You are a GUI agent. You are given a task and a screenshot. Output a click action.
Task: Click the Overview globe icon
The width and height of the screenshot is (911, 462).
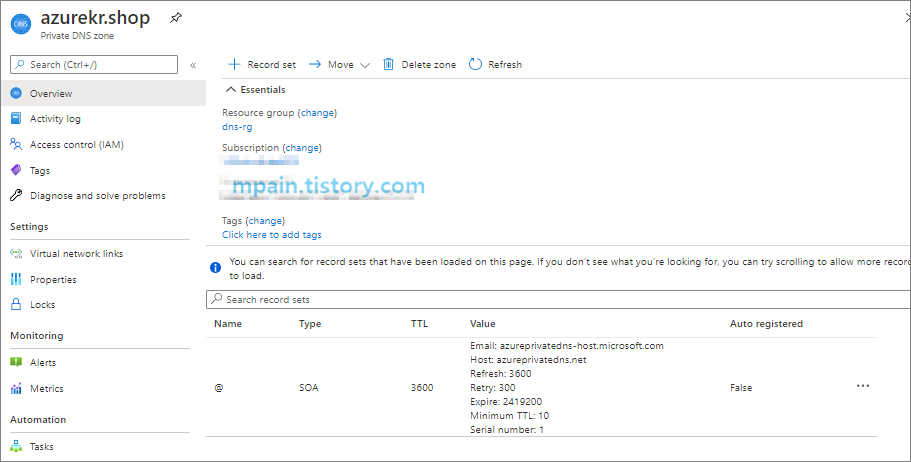[16, 93]
